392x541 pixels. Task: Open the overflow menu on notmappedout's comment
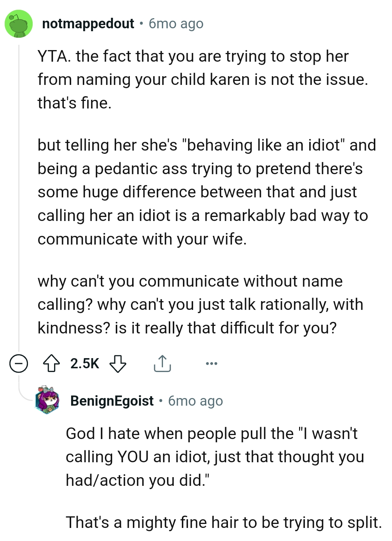click(x=211, y=364)
